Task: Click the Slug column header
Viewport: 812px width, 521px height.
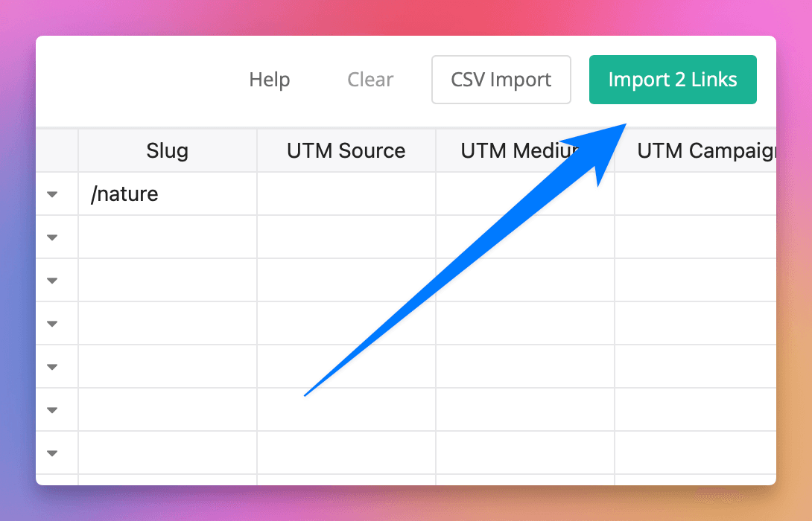Action: (167, 150)
